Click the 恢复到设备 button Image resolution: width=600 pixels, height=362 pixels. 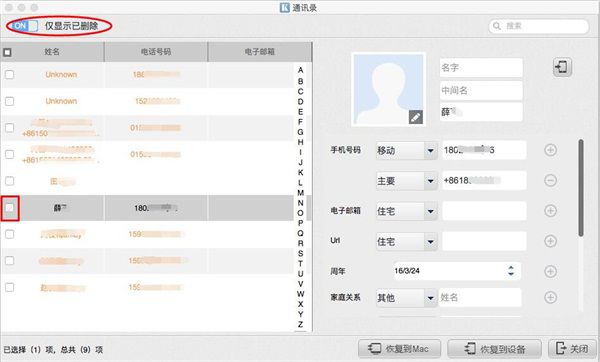click(494, 349)
